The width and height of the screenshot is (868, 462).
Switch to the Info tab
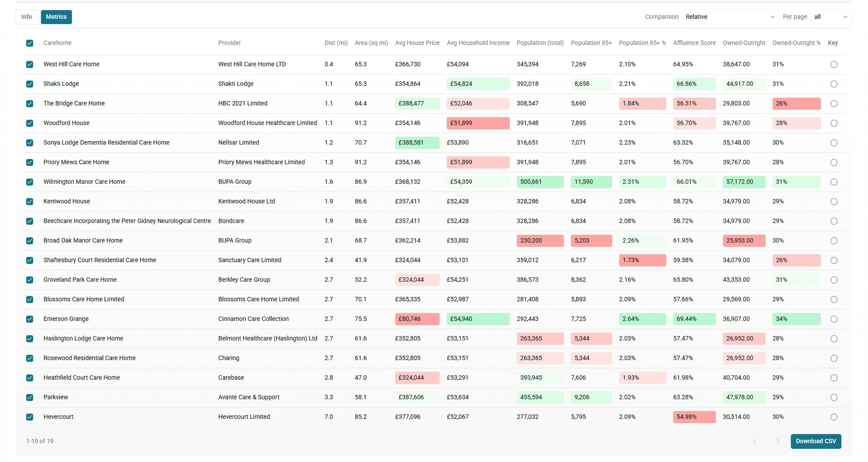coord(27,17)
